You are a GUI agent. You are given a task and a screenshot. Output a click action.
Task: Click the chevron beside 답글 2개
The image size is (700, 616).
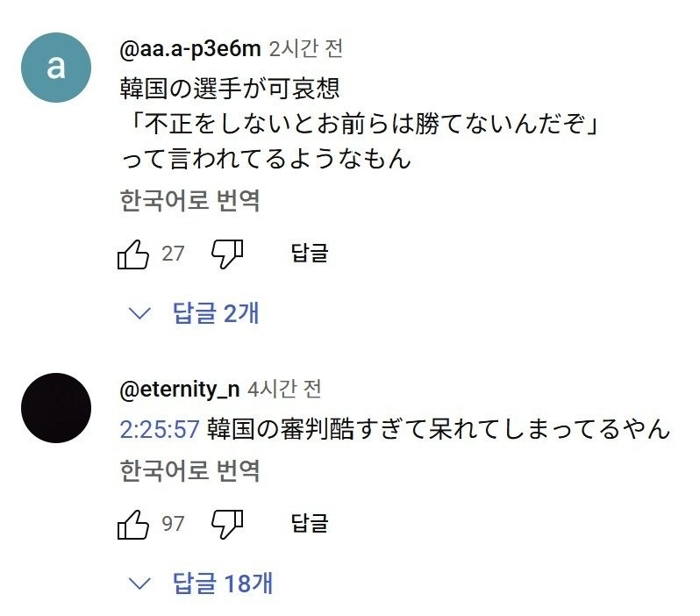point(139,313)
